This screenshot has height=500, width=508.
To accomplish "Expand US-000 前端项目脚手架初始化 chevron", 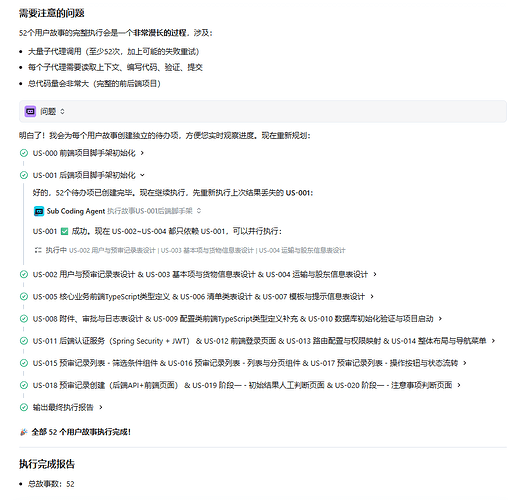I will [x=142, y=153].
